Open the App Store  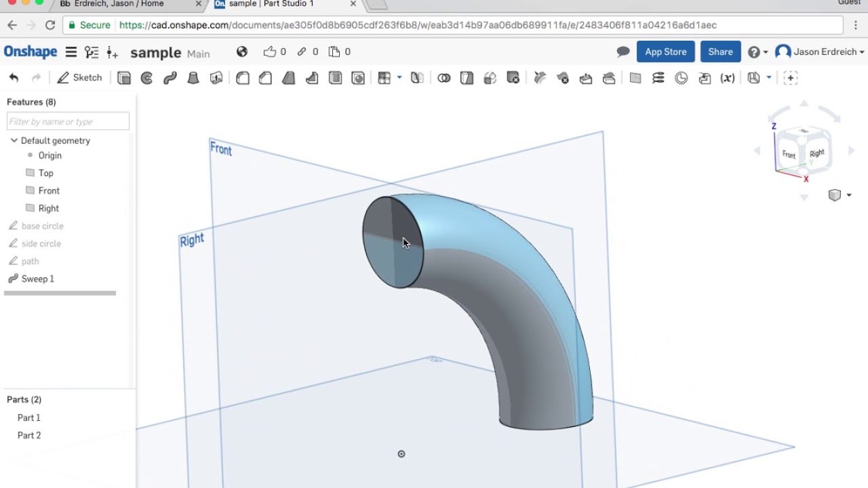coord(665,52)
